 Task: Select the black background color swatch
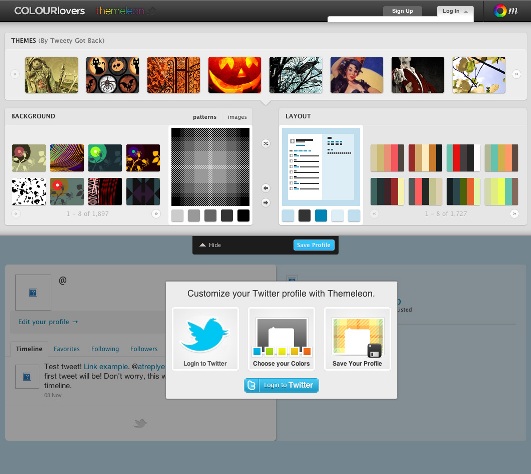(243, 216)
